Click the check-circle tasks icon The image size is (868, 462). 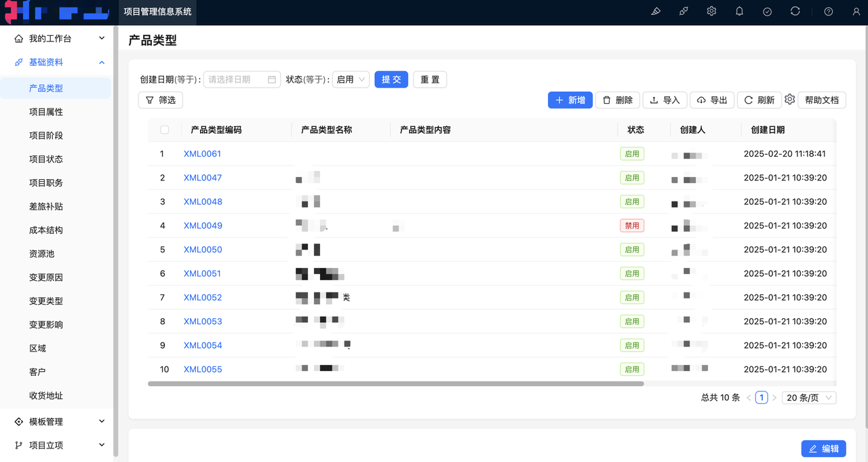[x=767, y=12]
